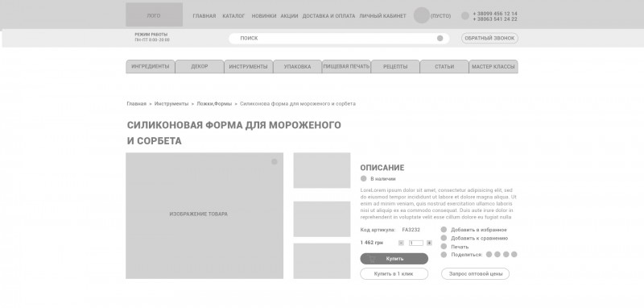Select the third product thumbnail
The width and height of the screenshot is (644, 308).
click(x=322, y=261)
